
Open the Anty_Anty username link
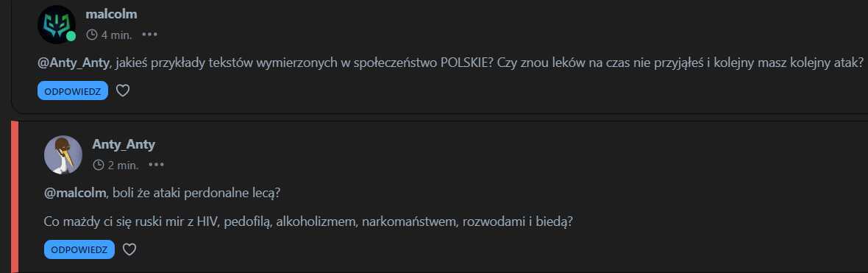[124, 144]
